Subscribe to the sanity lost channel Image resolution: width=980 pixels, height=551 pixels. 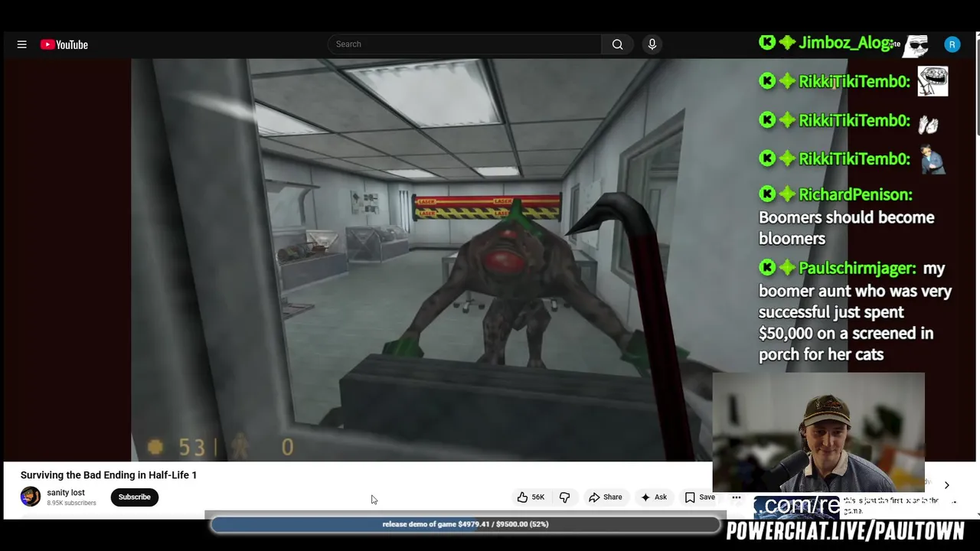click(134, 497)
